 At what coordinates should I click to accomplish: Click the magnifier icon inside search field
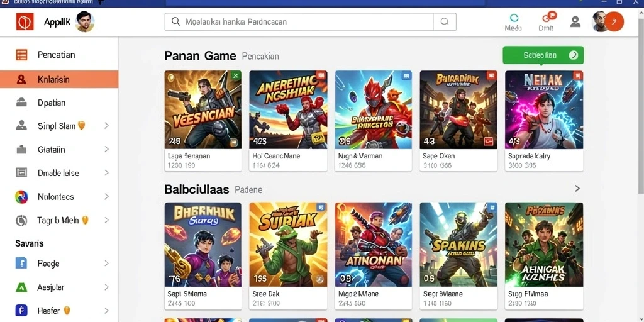click(176, 22)
